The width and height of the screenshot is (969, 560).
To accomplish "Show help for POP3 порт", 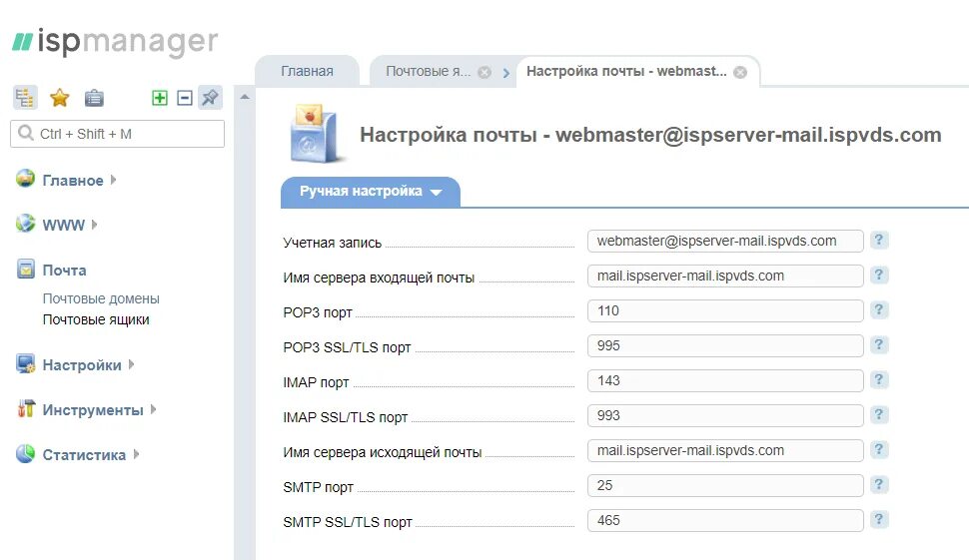I will pos(879,309).
